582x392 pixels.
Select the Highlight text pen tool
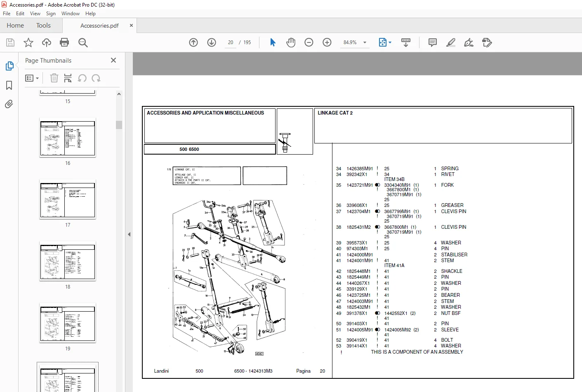pyautogui.click(x=451, y=42)
